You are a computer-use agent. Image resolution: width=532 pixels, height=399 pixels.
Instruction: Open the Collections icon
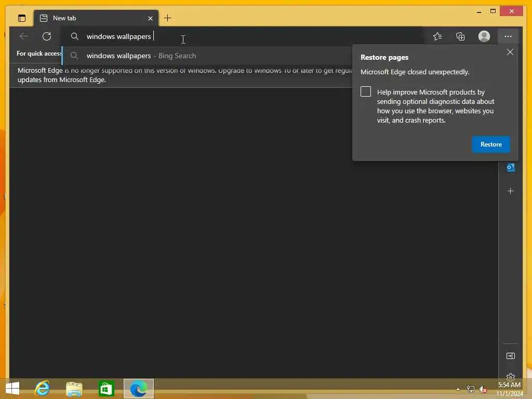(460, 36)
